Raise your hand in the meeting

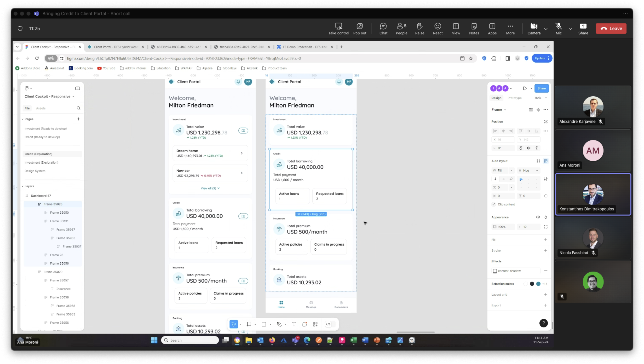(x=420, y=29)
